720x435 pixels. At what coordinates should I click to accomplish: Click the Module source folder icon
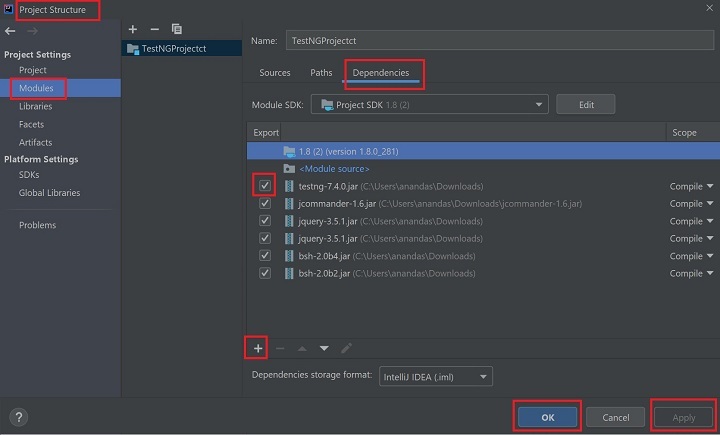click(289, 169)
